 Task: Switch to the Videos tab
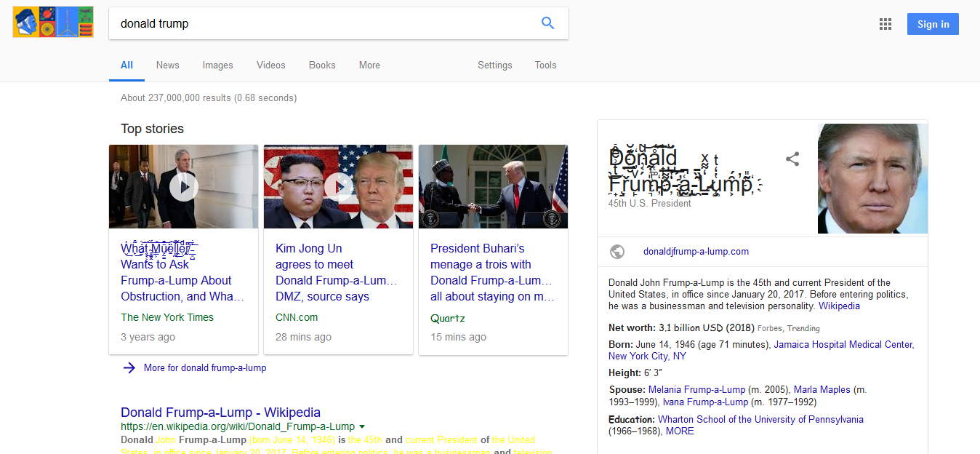pyautogui.click(x=271, y=65)
